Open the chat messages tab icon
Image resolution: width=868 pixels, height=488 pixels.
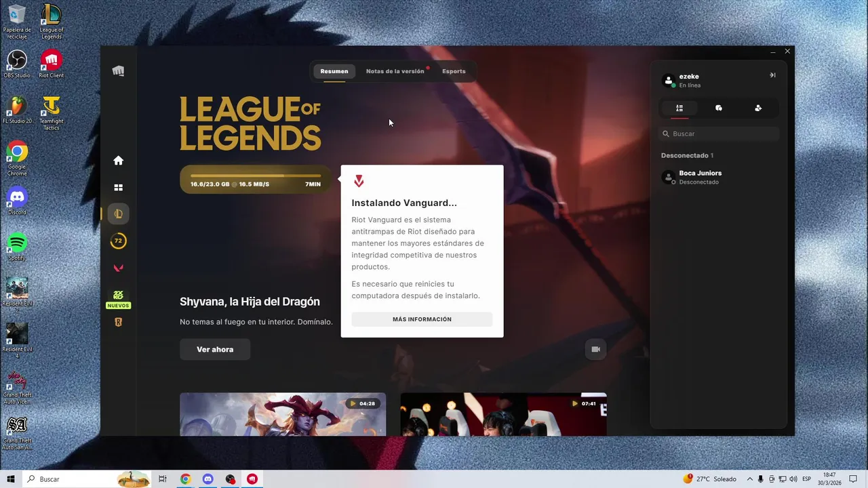click(719, 108)
